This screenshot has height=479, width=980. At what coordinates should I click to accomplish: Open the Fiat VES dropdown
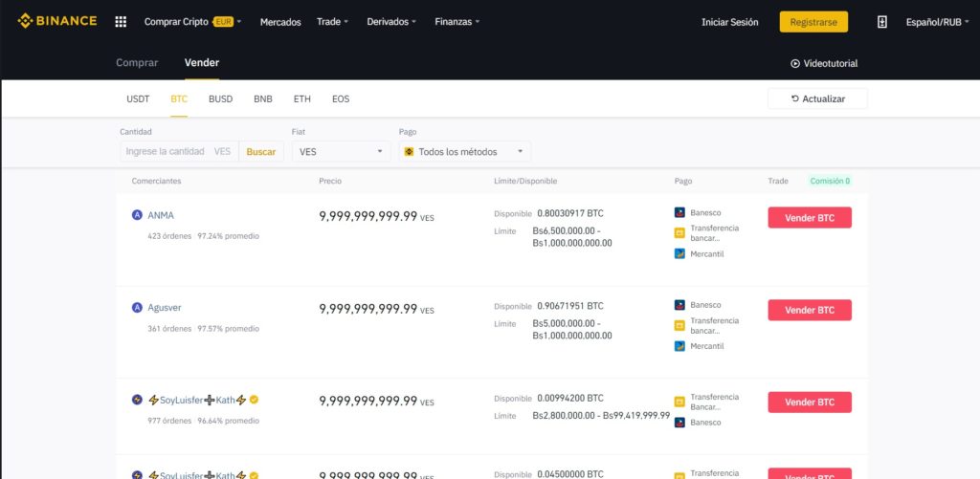tap(342, 151)
